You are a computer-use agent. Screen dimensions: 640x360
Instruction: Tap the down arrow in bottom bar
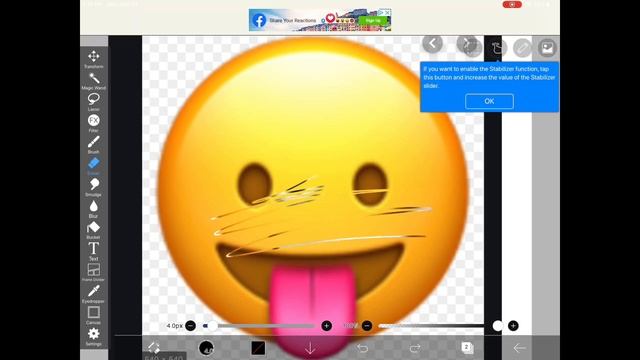pyautogui.click(x=310, y=348)
